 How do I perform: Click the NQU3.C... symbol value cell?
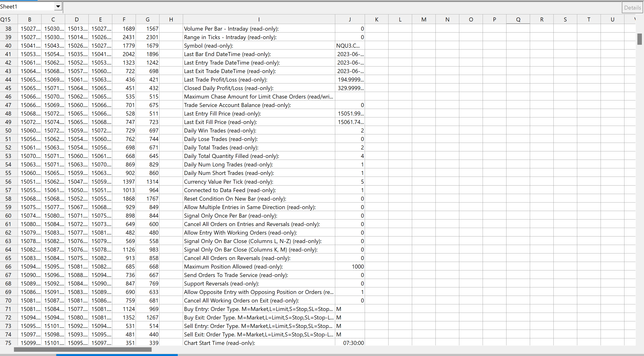pos(350,46)
